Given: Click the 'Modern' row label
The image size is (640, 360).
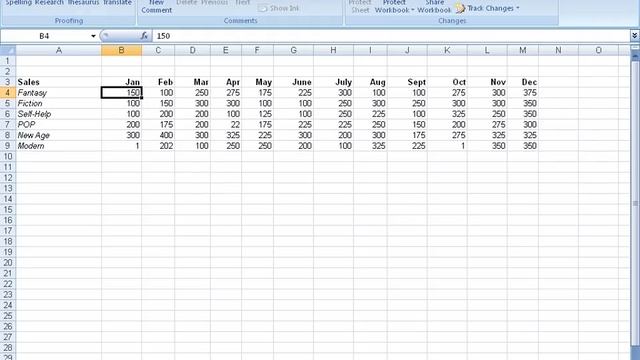Looking at the screenshot, I should pos(59,146).
